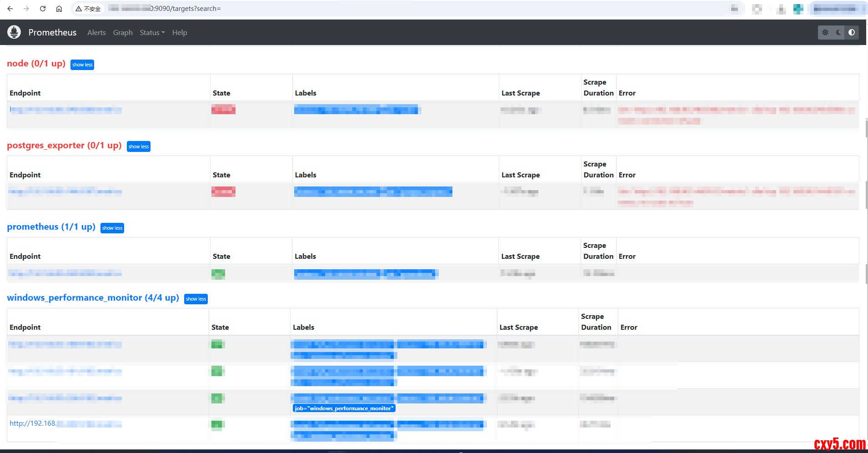Viewport: 868px width, 453px height.
Task: Click browser forward arrow
Action: 26,9
